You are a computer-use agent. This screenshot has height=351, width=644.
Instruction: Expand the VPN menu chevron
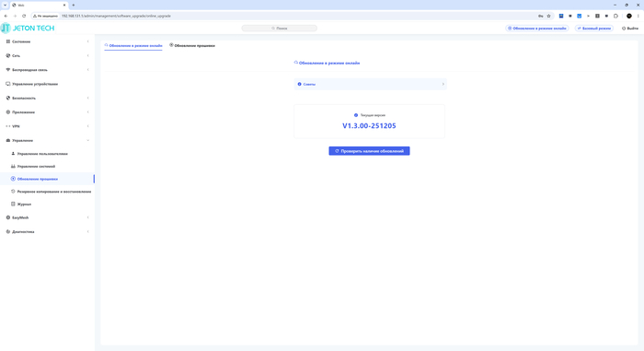click(88, 126)
